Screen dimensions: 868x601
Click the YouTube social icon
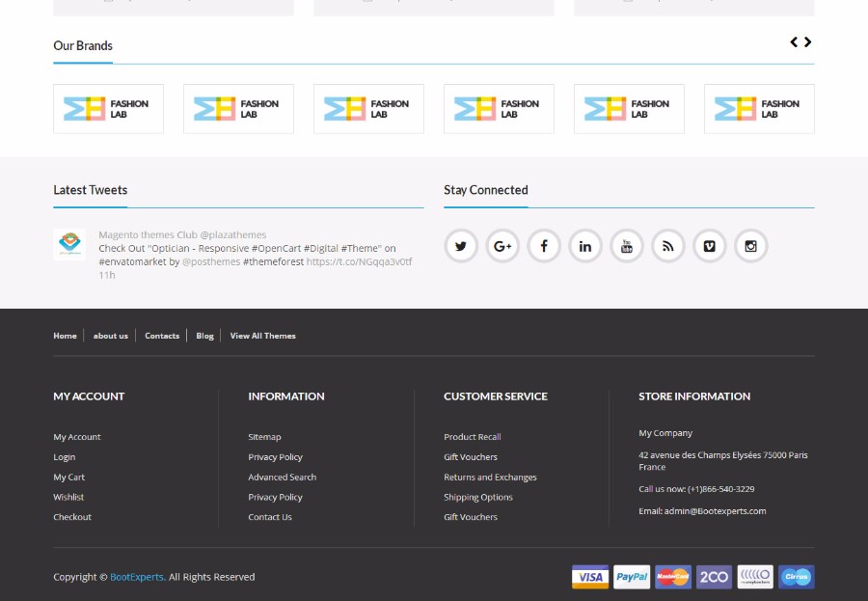click(627, 246)
